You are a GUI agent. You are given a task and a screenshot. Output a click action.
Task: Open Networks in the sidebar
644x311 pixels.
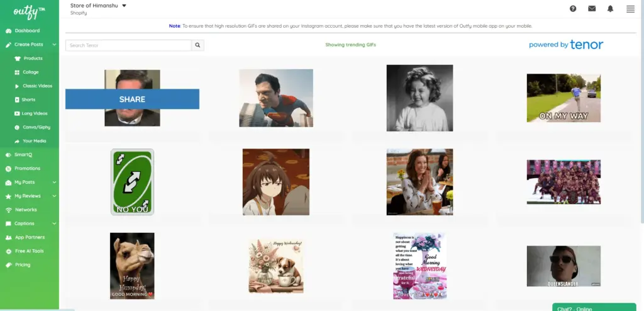click(x=26, y=210)
